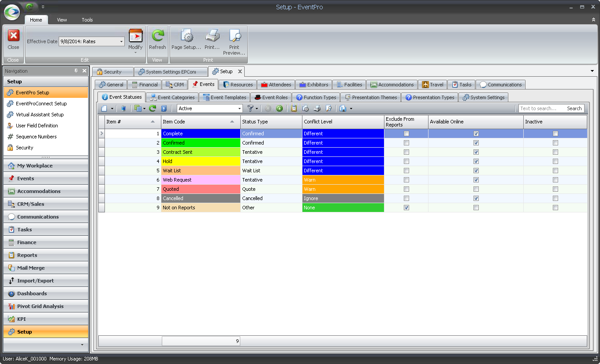This screenshot has height=364, width=600.
Task: Switch to the Security document tab
Action: (113, 72)
